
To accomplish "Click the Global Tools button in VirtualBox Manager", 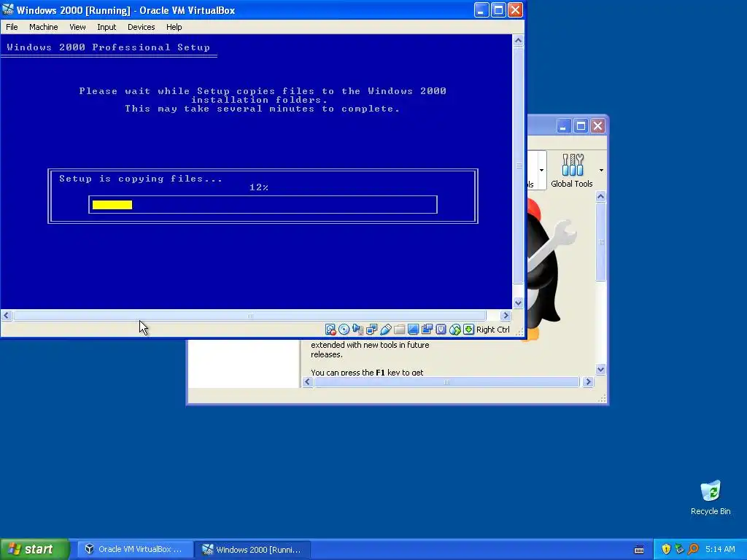I will [572, 171].
